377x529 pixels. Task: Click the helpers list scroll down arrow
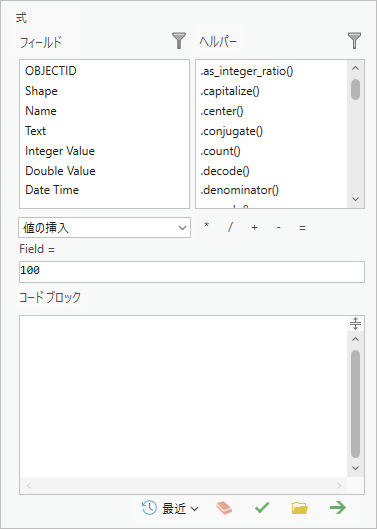tap(355, 199)
